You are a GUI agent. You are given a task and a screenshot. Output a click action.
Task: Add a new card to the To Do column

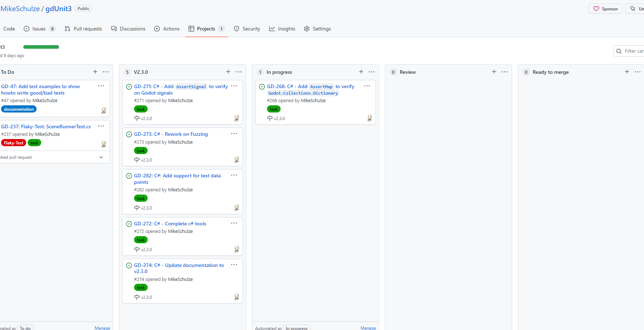click(x=95, y=72)
